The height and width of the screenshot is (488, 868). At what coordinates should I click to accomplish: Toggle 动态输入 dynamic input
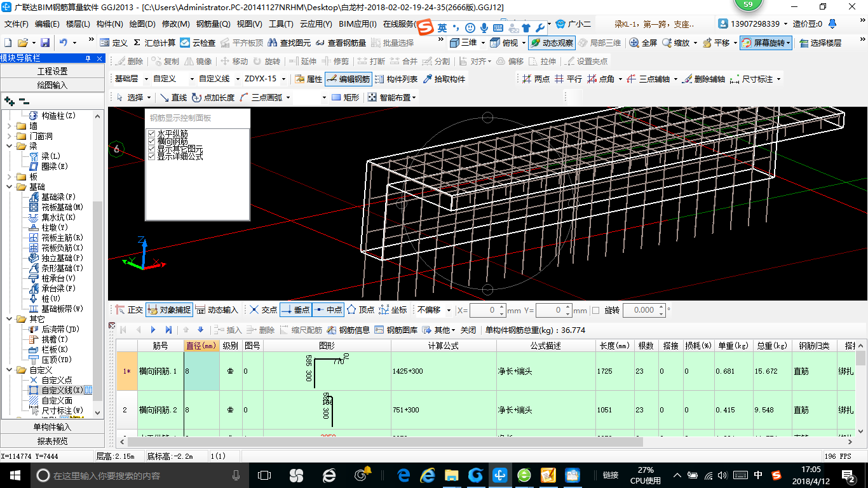click(x=216, y=310)
